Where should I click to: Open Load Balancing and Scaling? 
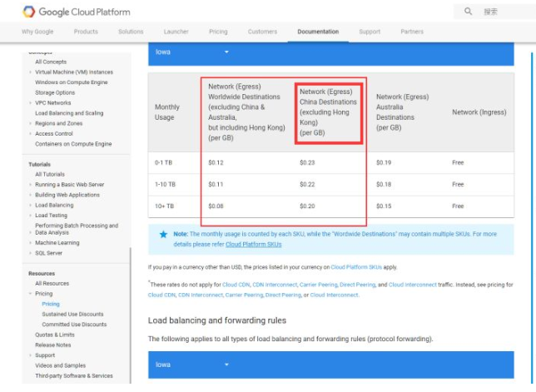[69, 113]
